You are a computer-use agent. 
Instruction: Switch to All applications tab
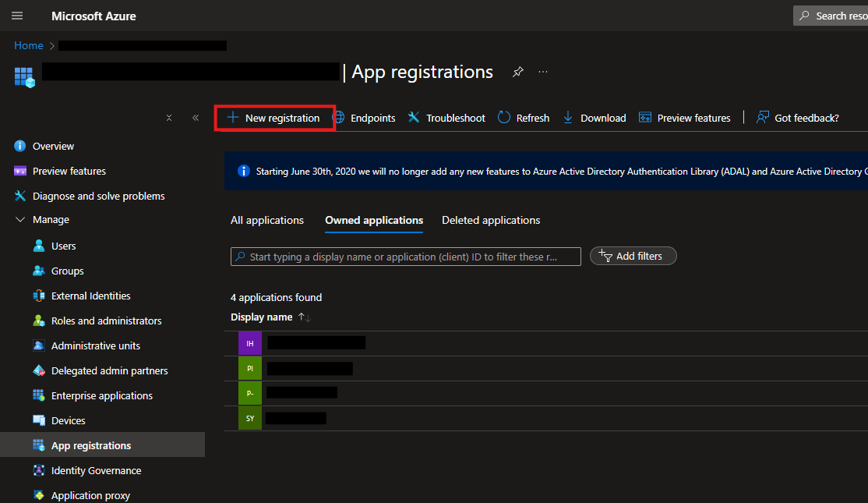pos(266,220)
